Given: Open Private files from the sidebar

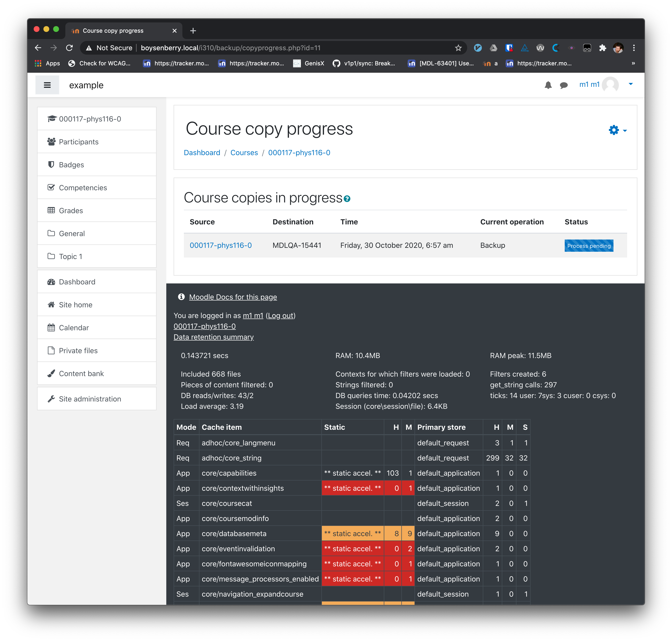Looking at the screenshot, I should (97, 351).
